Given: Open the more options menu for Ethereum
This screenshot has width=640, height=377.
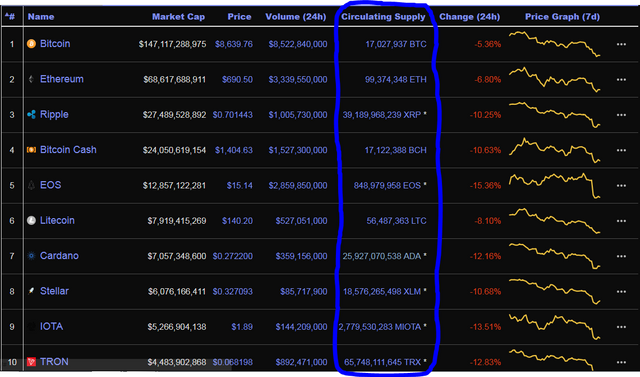Looking at the screenshot, I should [x=621, y=80].
